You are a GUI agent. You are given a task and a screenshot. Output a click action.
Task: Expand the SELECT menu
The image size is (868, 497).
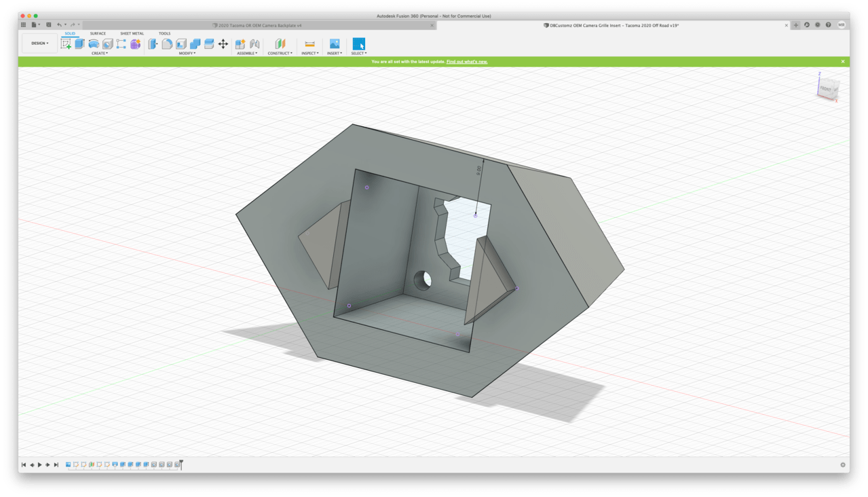click(359, 53)
